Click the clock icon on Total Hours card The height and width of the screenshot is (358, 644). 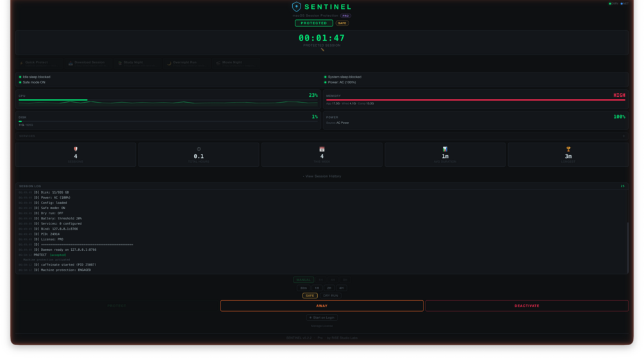[x=199, y=149]
